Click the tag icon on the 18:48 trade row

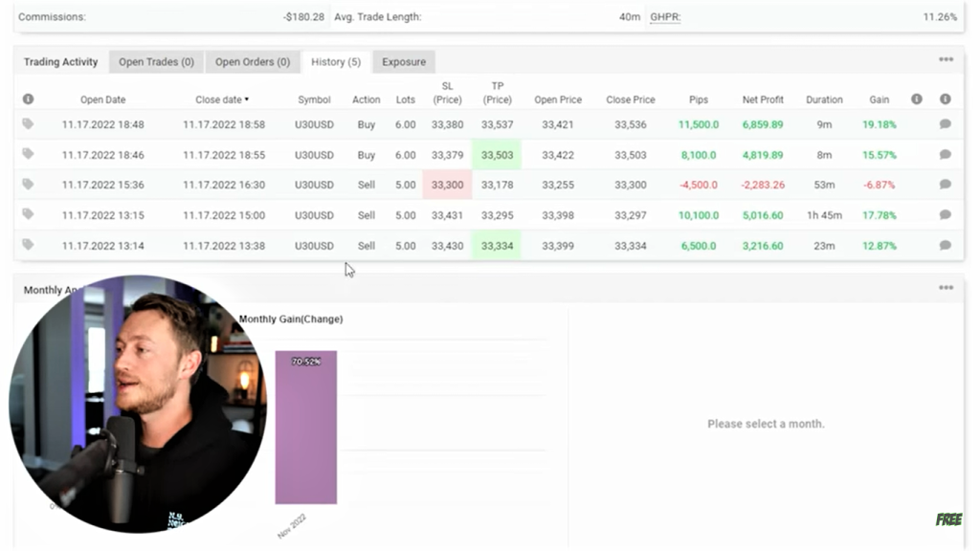pyautogui.click(x=28, y=124)
